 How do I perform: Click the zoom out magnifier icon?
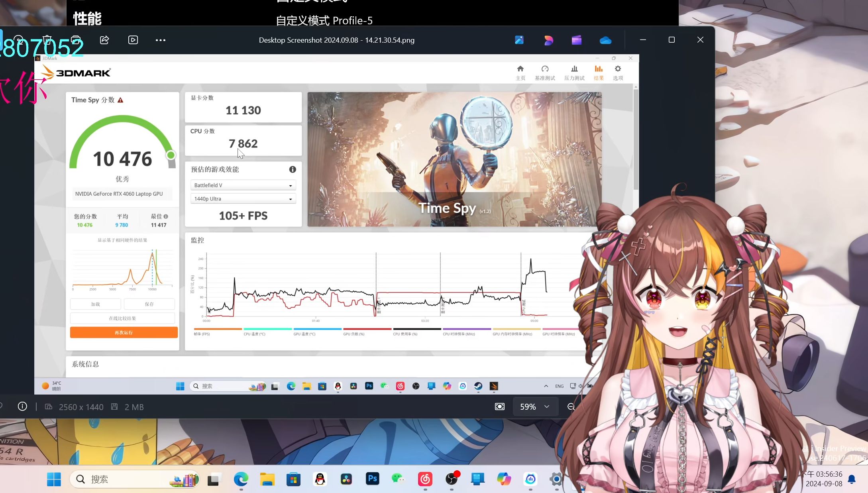pyautogui.click(x=571, y=407)
